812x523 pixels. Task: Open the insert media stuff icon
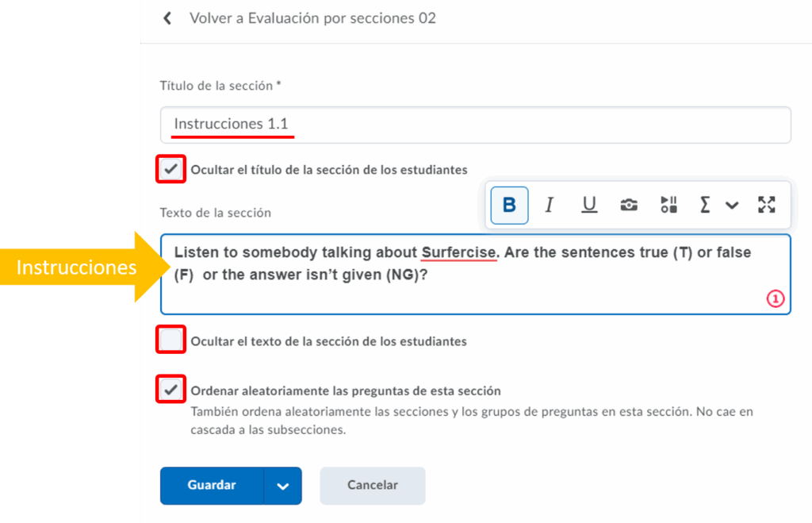pos(668,206)
